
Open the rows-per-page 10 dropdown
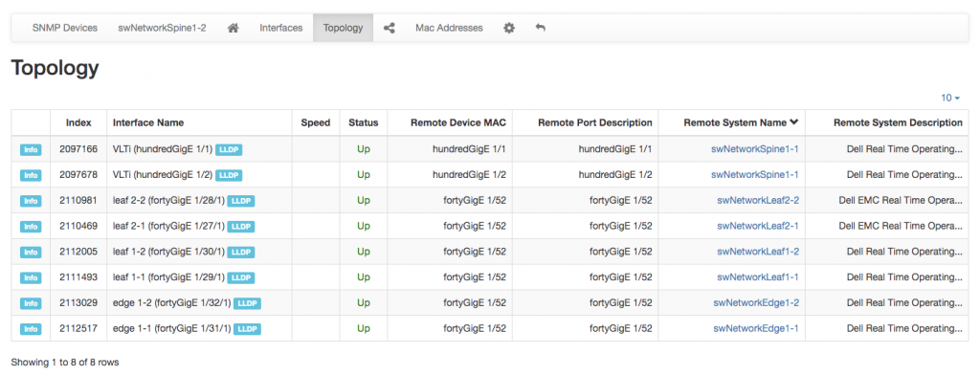(950, 98)
